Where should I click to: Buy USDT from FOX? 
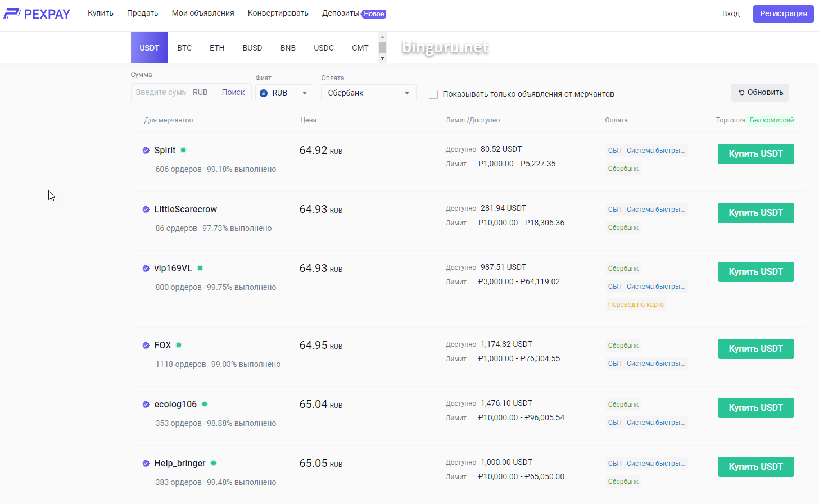click(756, 349)
